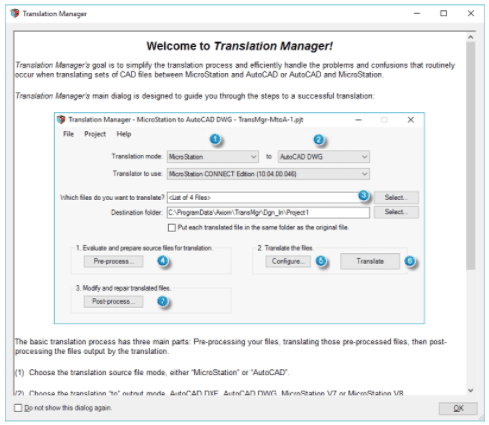Click the OK button
This screenshot has height=425, width=489.
pos(458,408)
